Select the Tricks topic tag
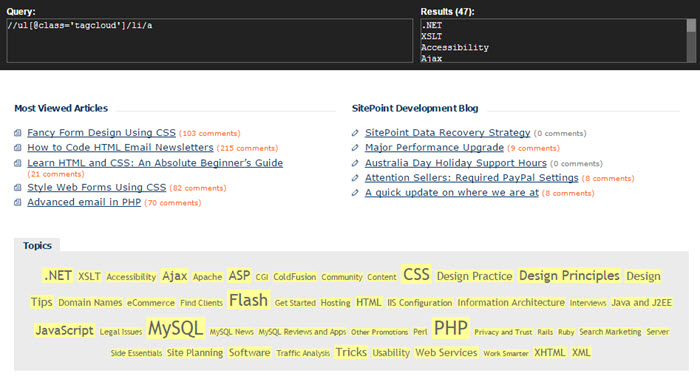The image size is (700, 376). coord(351,352)
